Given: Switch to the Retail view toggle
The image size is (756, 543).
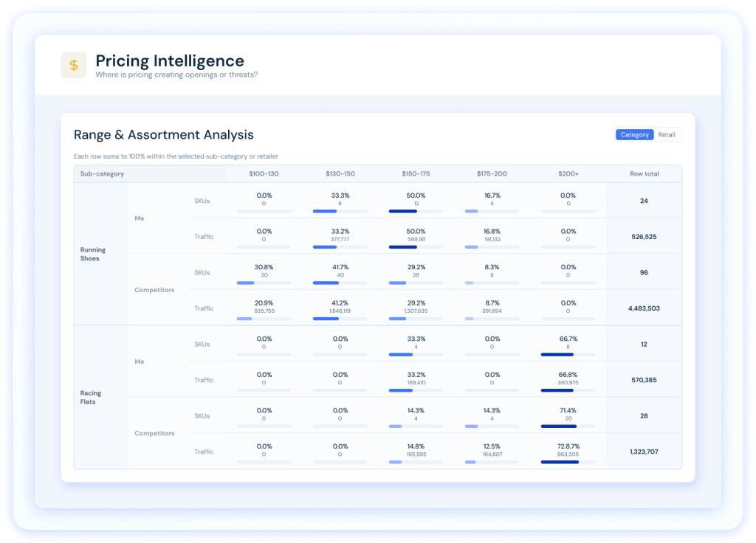Looking at the screenshot, I should point(667,135).
